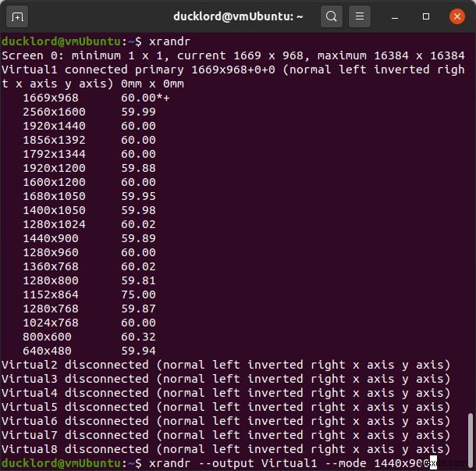Click the 1856x1392 mode text
This screenshot has width=476, height=471.
coord(55,140)
